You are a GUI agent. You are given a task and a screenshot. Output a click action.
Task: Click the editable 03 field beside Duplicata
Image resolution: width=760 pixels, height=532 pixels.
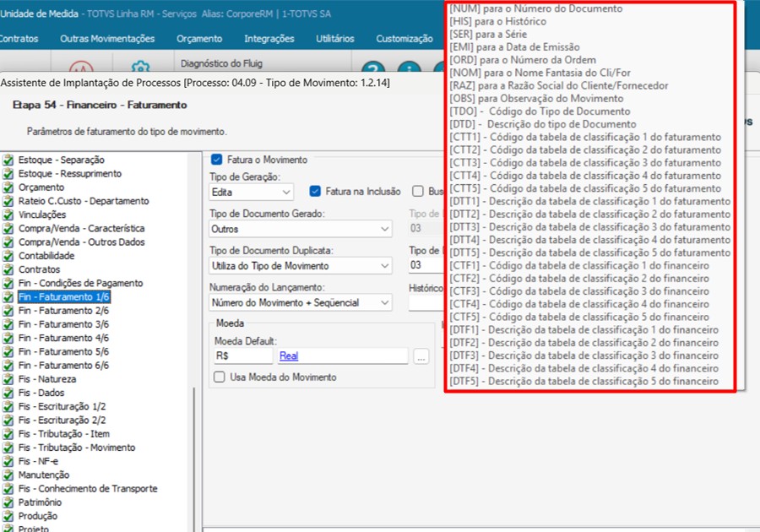426,265
